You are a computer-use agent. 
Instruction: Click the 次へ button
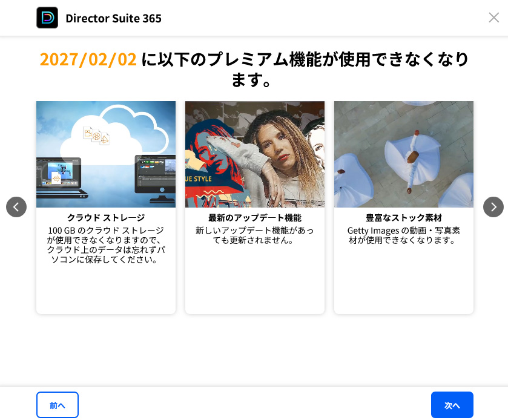[452, 405]
